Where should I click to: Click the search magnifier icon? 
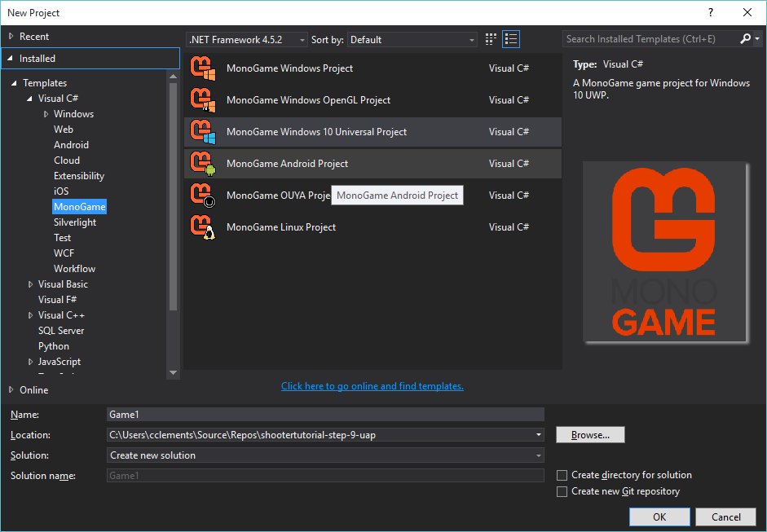pos(745,38)
